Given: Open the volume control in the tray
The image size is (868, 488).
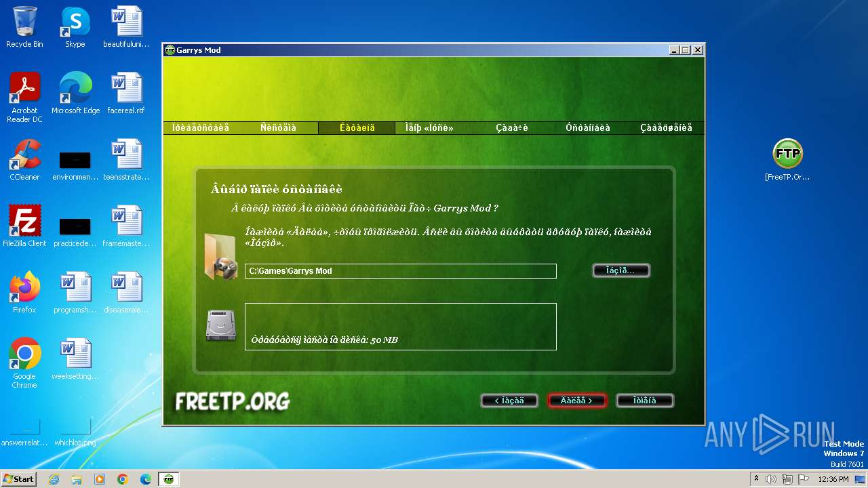Looking at the screenshot, I should pos(771,479).
